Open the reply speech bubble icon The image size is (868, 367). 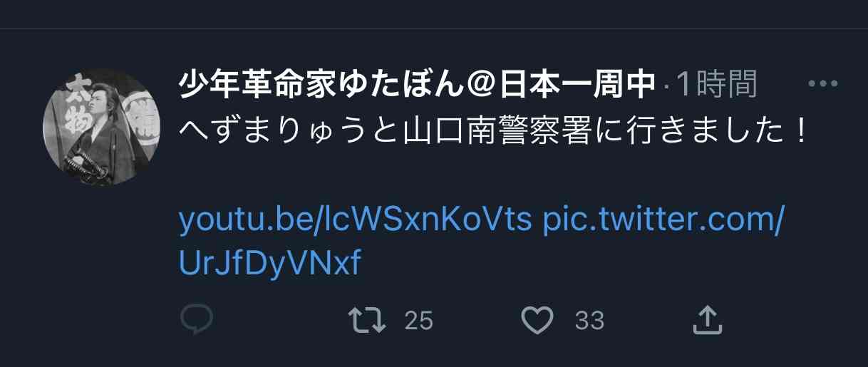[196, 321]
